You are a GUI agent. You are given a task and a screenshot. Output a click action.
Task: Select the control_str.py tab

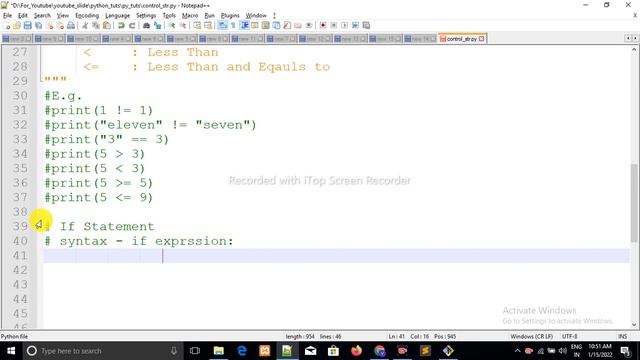461,39
